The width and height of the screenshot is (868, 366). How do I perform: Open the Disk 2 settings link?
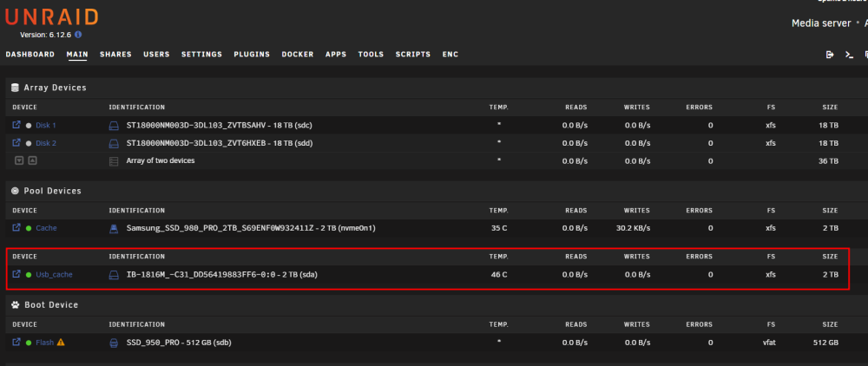click(x=46, y=143)
